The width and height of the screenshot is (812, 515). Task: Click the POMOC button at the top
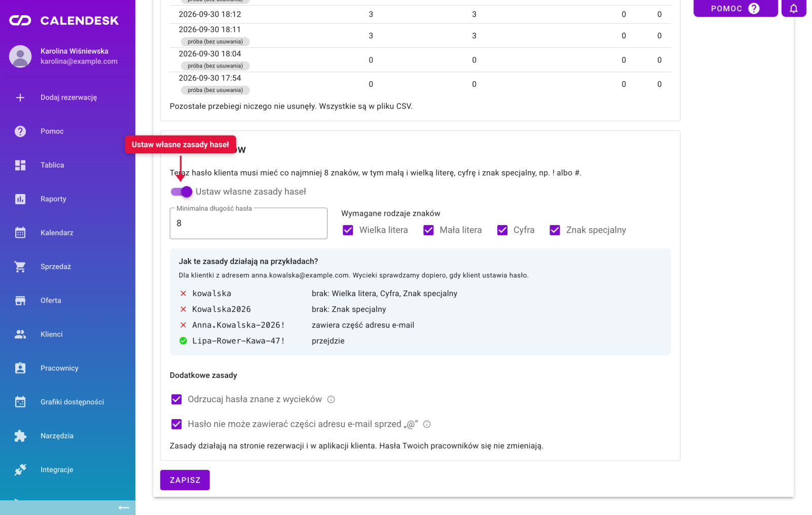click(x=735, y=8)
